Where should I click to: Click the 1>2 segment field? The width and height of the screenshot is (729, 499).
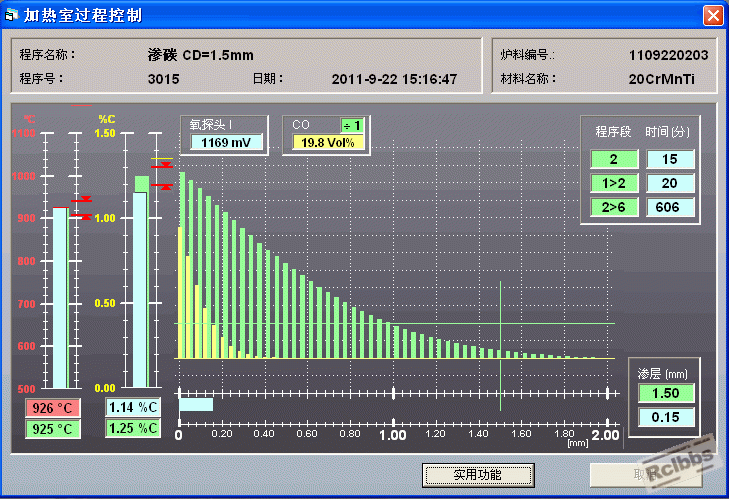pos(614,183)
